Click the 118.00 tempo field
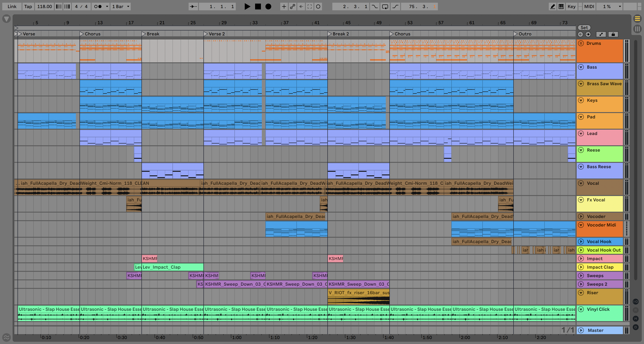This screenshot has width=644, height=344. coord(44,7)
